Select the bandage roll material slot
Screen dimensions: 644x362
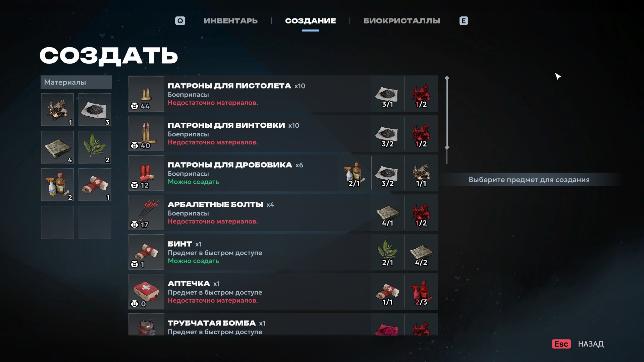(95, 185)
